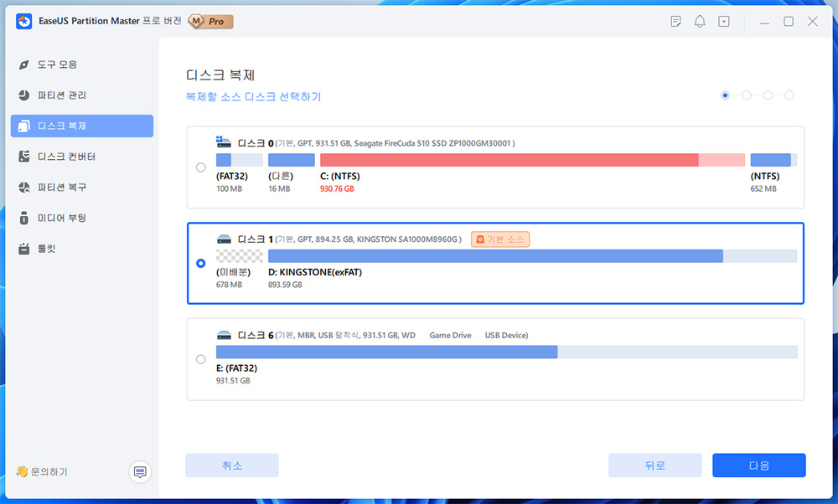Open the chat feedback icon at sidebar bottom
The width and height of the screenshot is (838, 504).
140,472
